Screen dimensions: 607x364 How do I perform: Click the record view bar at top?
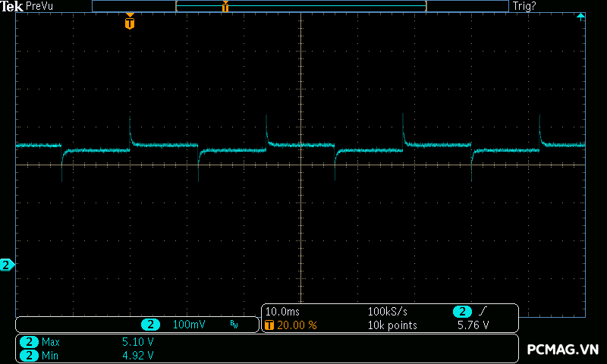click(300, 6)
